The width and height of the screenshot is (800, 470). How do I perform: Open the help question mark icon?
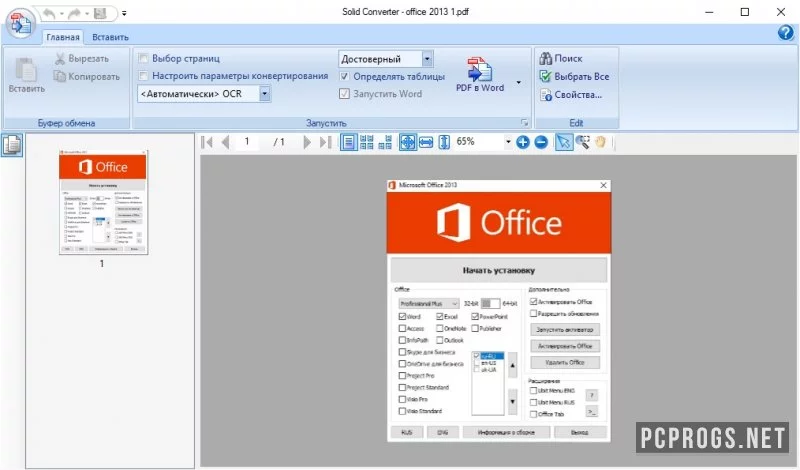786,33
